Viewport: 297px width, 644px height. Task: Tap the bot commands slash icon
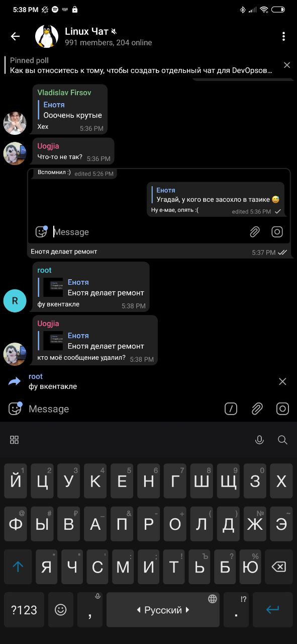231,409
